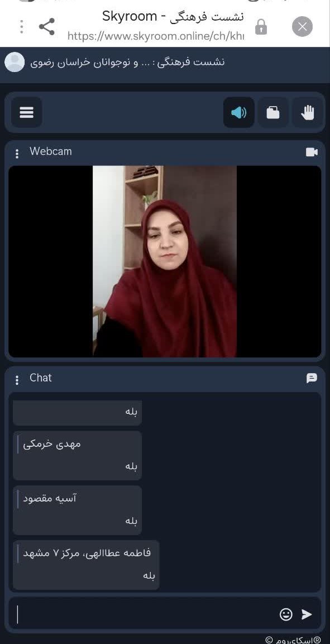
Task: Open Chat panel three-dot options
Action: pos(17,380)
